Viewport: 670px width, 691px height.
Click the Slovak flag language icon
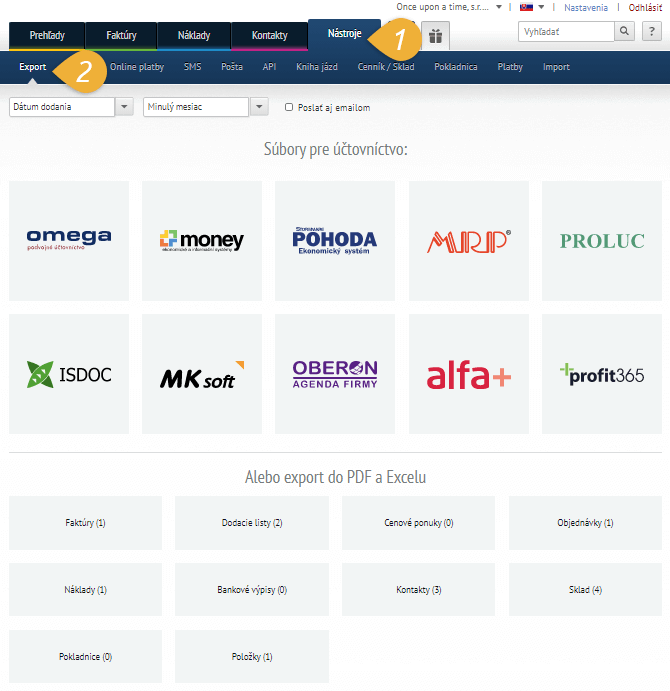(526, 7)
